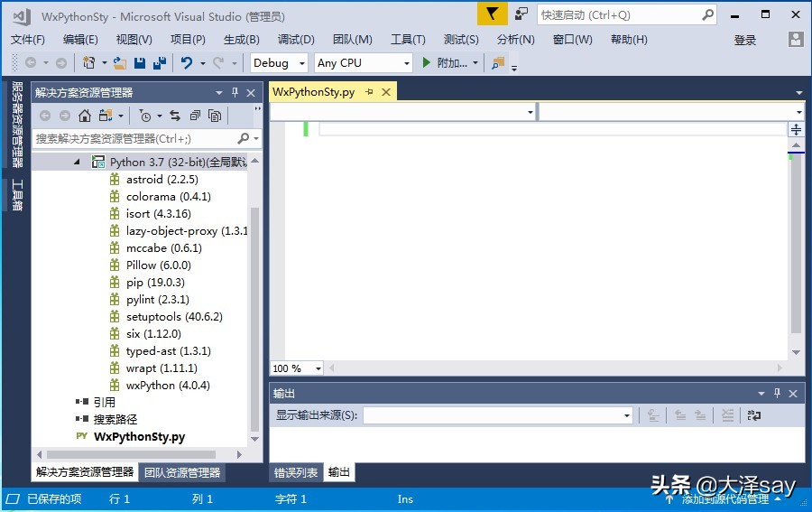This screenshot has width=812, height=512.
Task: Click the user account avatar icon
Action: (796, 40)
